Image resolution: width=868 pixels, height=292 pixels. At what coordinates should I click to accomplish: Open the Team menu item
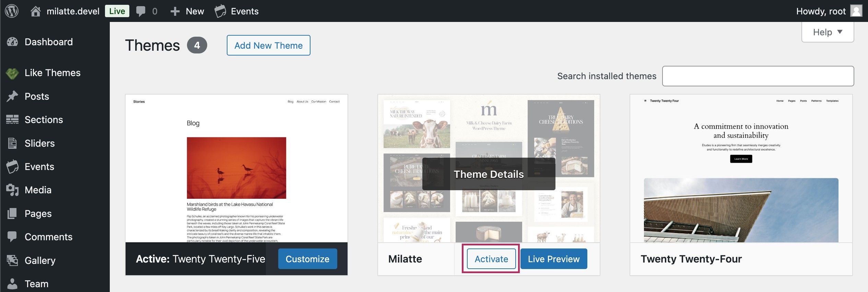pos(55,284)
